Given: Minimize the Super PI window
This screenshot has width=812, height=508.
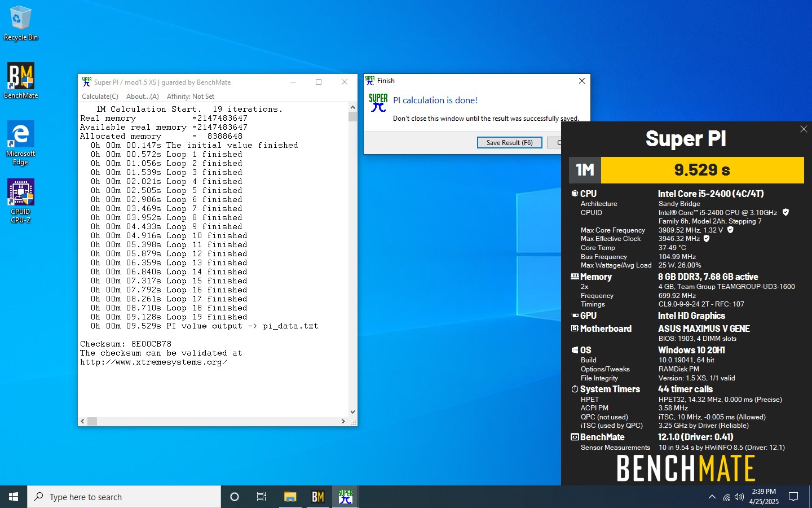Looking at the screenshot, I should (x=293, y=82).
